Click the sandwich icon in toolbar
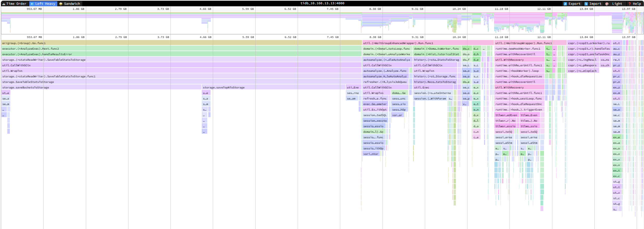644x229 pixels. tap(61, 4)
